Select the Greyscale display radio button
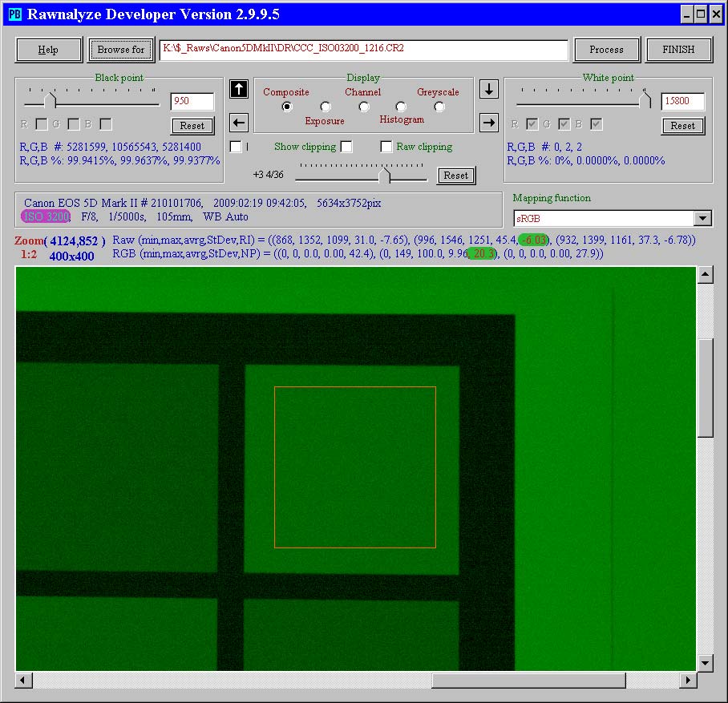Screen dimensions: 728x703 tap(439, 107)
